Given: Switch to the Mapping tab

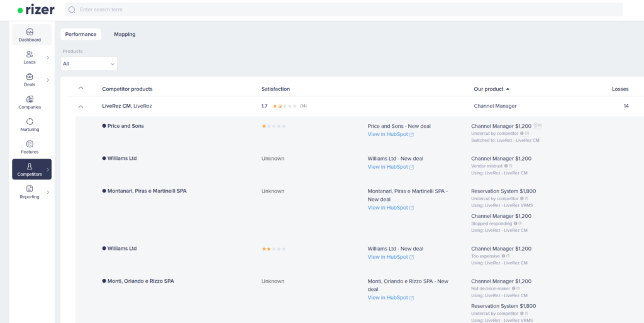Looking at the screenshot, I should tap(125, 34).
